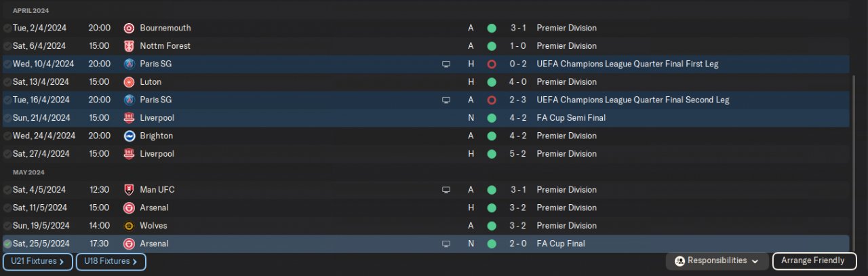Toggle the checkmark on 25/5 Arsenal fixture

[x=7, y=244]
